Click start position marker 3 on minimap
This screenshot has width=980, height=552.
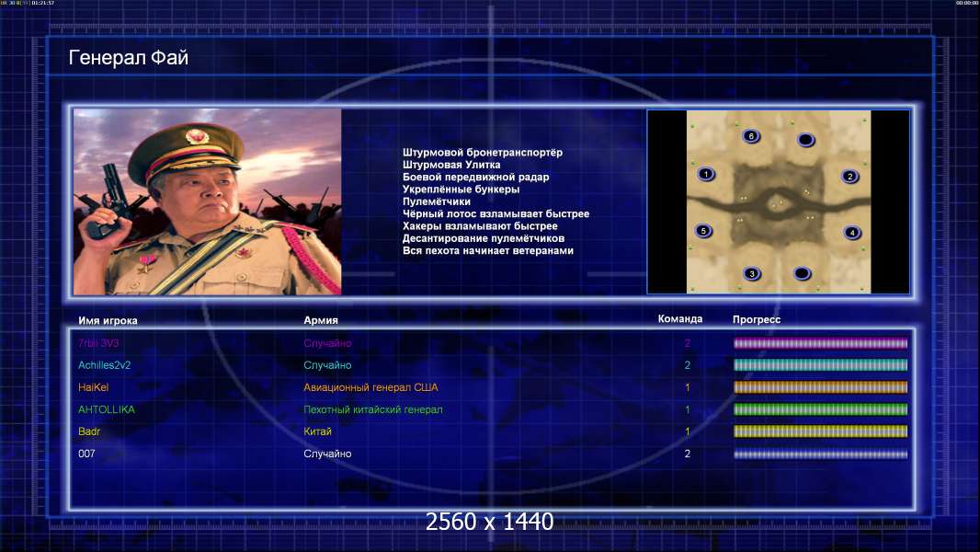(752, 273)
